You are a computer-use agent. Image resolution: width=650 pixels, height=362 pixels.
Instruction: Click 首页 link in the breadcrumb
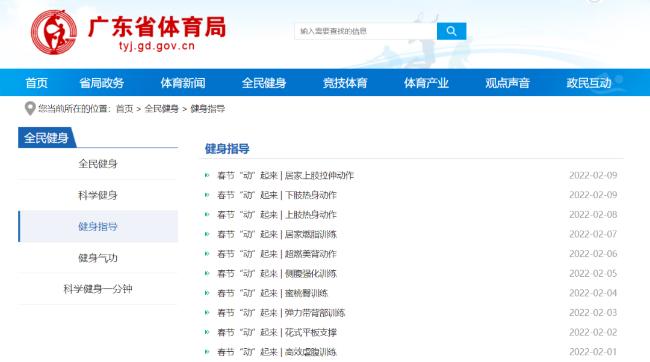pos(124,109)
